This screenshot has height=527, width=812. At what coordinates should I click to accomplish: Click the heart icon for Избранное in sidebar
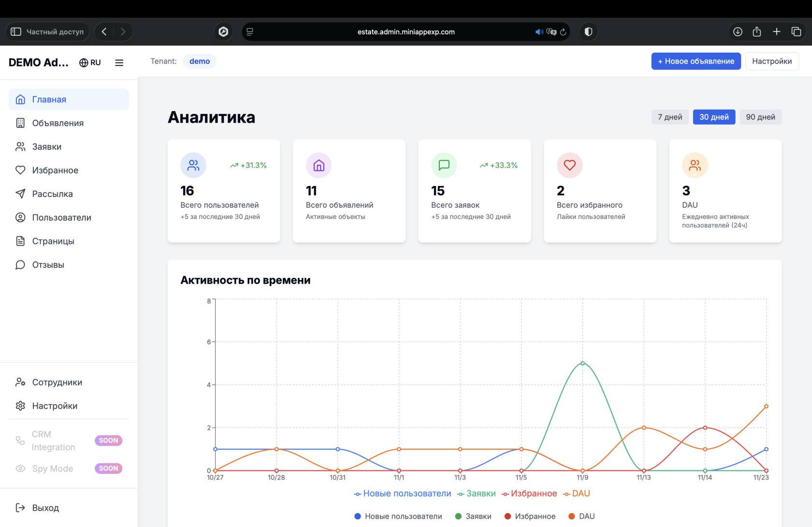(x=20, y=170)
